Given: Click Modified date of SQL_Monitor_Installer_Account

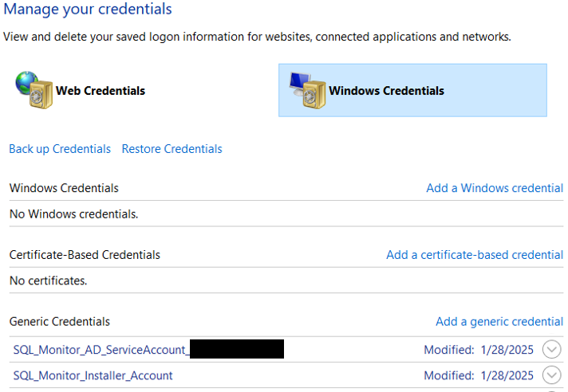Looking at the screenshot, I should pyautogui.click(x=479, y=375).
